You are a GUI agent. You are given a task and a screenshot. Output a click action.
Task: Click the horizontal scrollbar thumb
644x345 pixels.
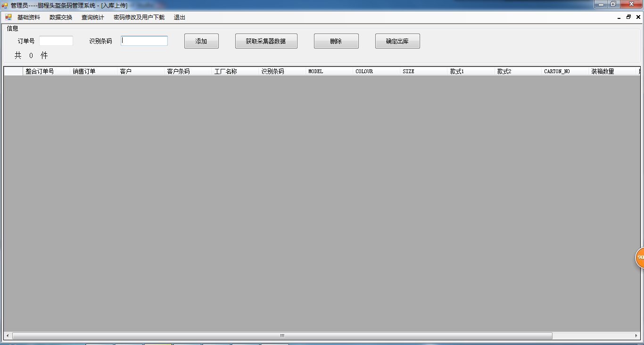tap(282, 336)
